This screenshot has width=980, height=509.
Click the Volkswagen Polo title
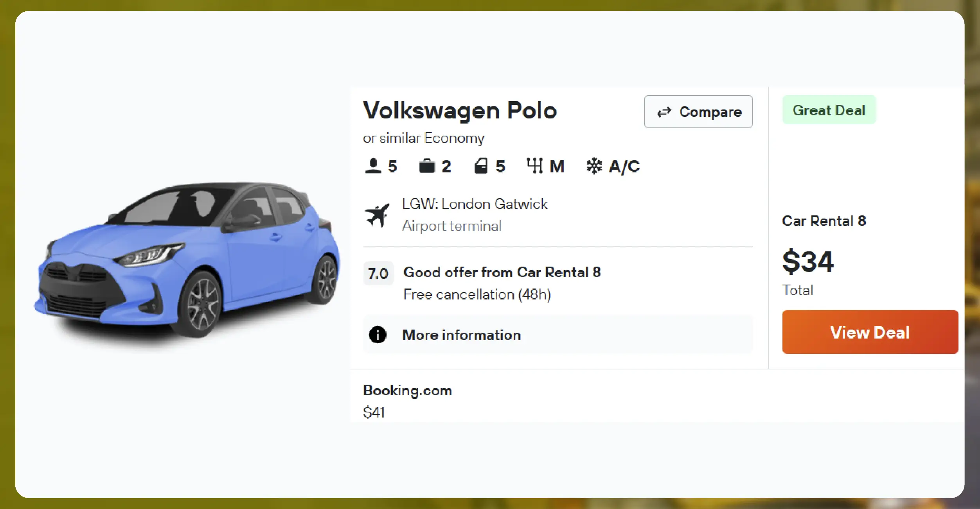[460, 111]
